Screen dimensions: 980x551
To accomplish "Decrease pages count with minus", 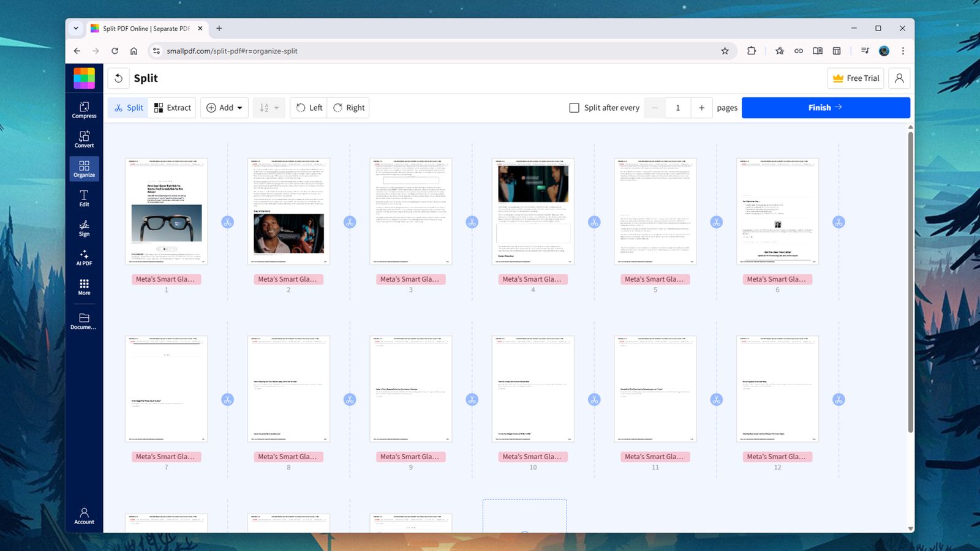I will pos(655,108).
